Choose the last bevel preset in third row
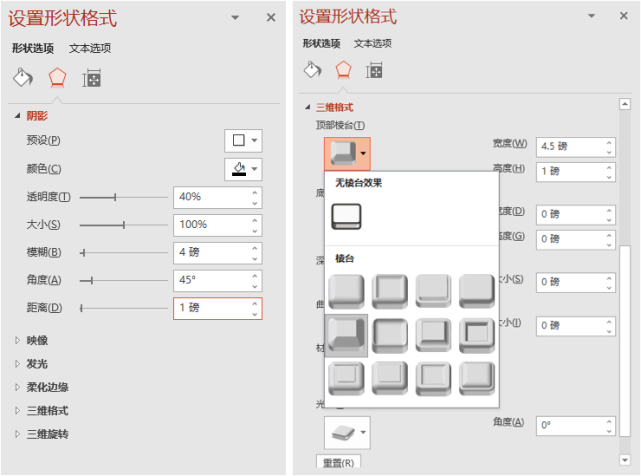This screenshot has height=476, width=641. (477, 379)
